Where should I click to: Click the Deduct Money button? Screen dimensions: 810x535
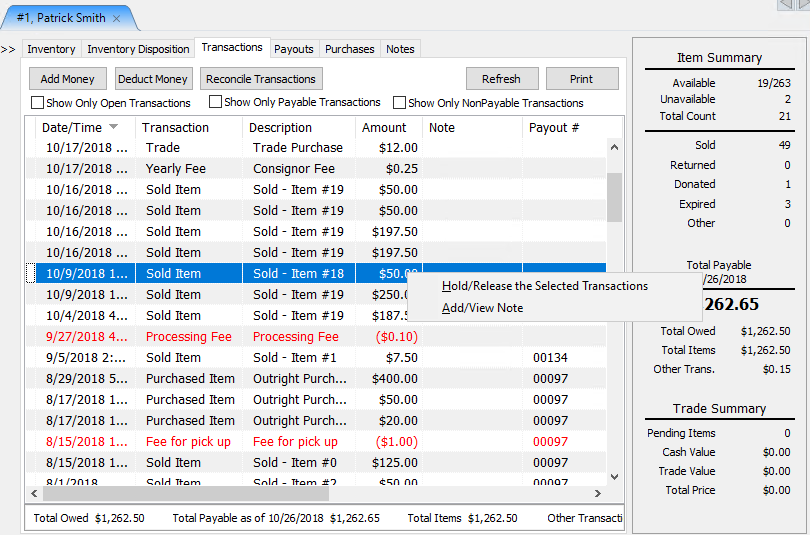click(153, 78)
